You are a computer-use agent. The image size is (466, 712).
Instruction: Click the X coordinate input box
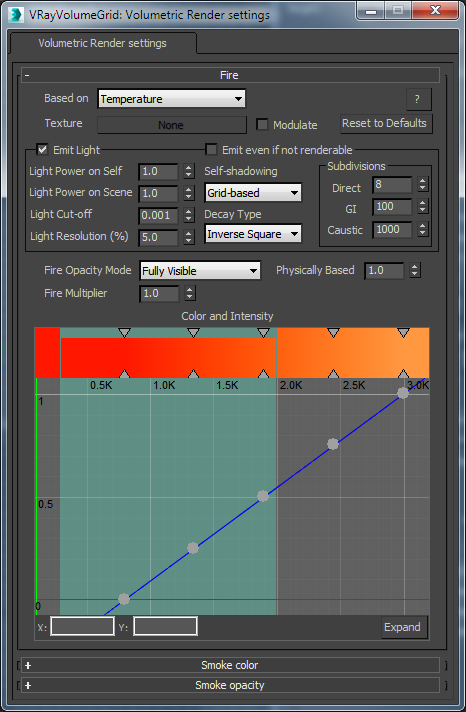82,627
